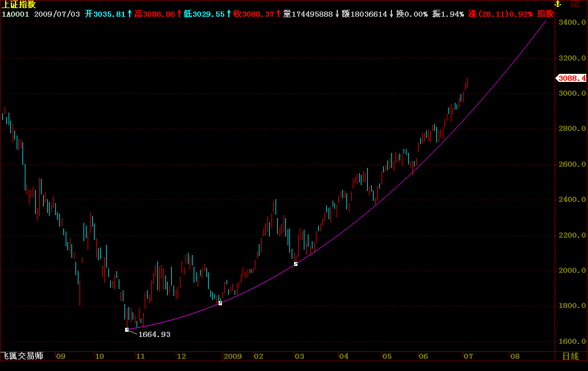The width and height of the screenshot is (588, 371).
Task: Click the 10 month marker on time axis
Action: coord(99,357)
